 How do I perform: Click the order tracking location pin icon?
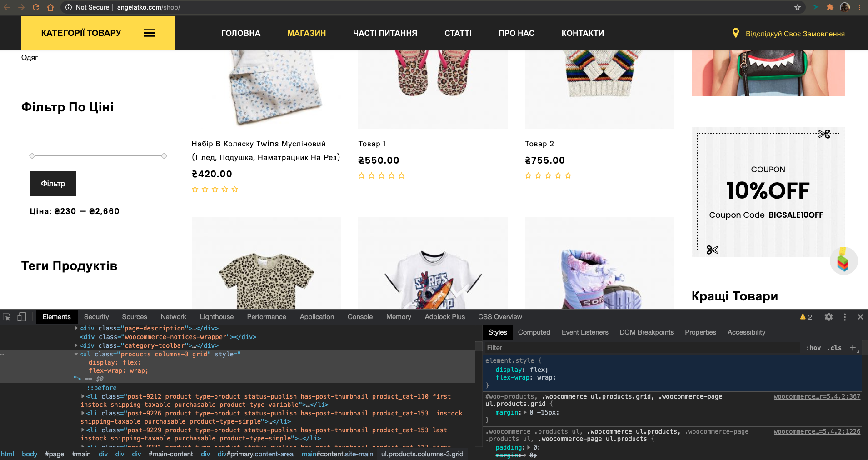point(736,33)
